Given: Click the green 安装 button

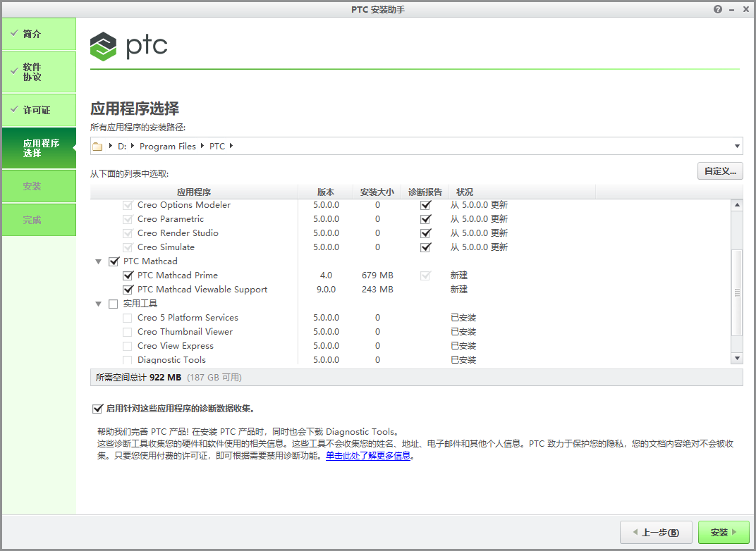Looking at the screenshot, I should point(724,532).
